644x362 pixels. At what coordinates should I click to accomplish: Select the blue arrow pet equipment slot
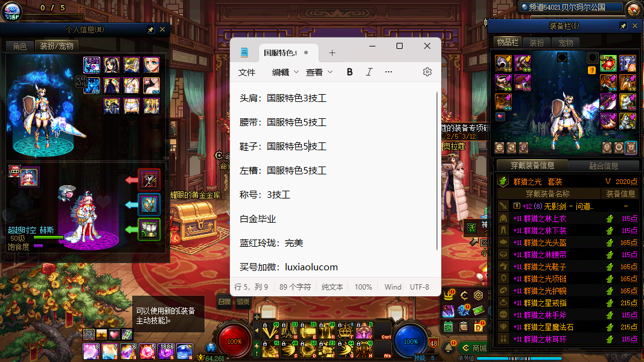point(149,205)
